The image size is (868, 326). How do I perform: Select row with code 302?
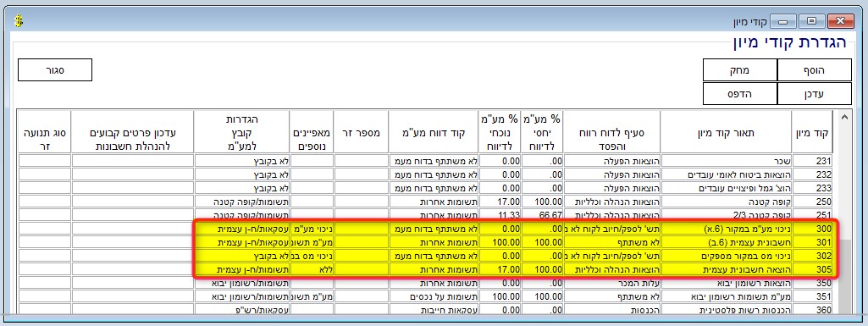[x=426, y=257]
